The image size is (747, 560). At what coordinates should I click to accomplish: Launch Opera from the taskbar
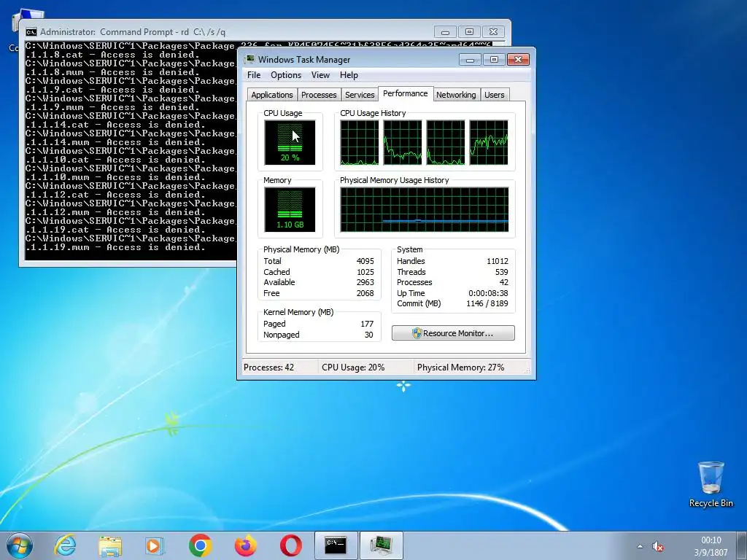coord(290,545)
